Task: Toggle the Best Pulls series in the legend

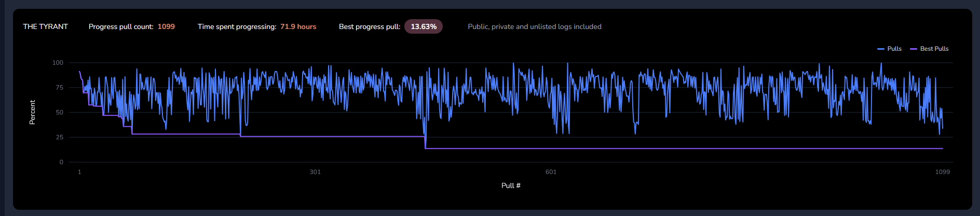Action: [929, 49]
